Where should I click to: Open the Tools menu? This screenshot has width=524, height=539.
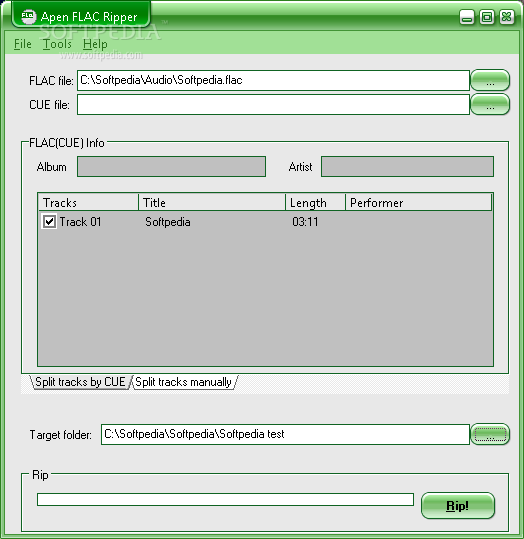click(x=57, y=44)
